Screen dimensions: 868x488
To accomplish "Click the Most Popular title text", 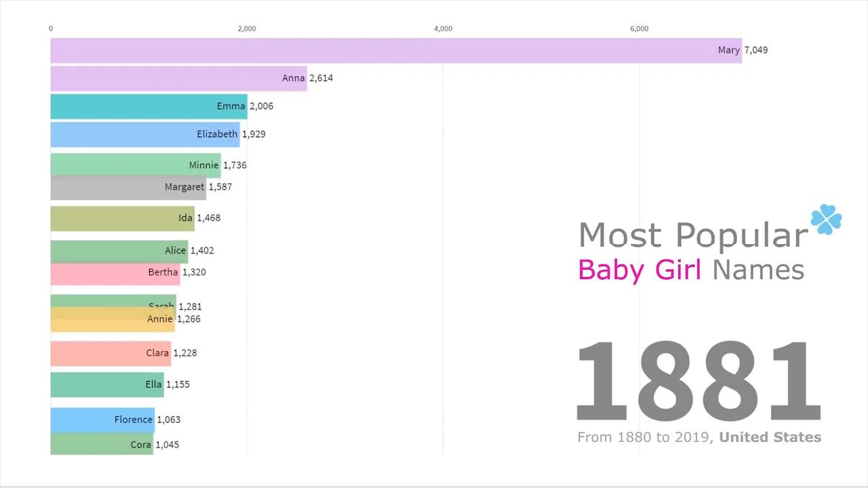I will click(x=692, y=235).
